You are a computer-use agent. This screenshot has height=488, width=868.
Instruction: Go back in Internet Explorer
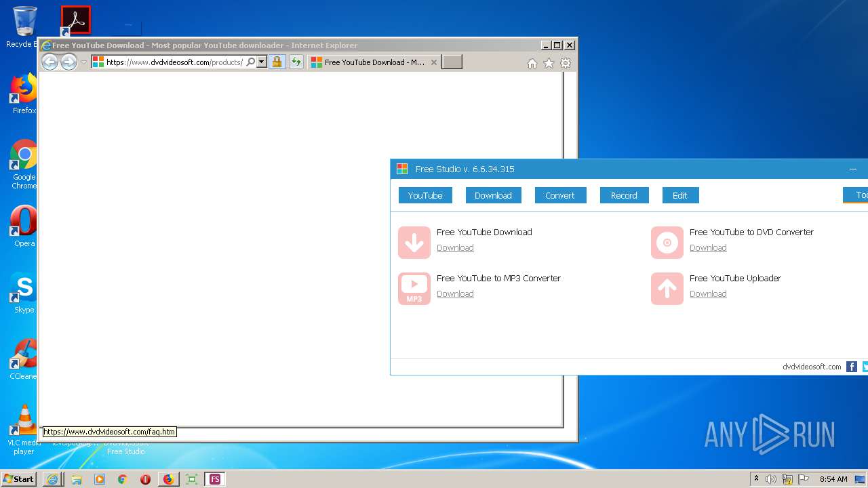click(x=50, y=62)
